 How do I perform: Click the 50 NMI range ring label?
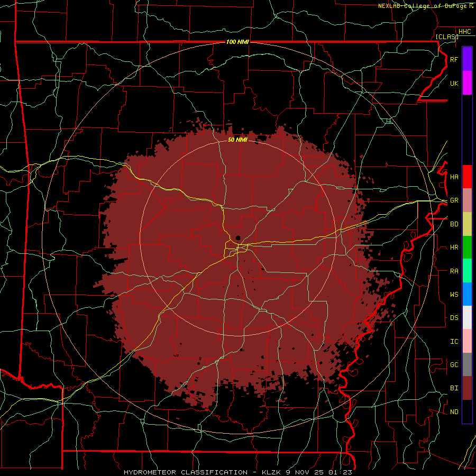[x=237, y=140]
